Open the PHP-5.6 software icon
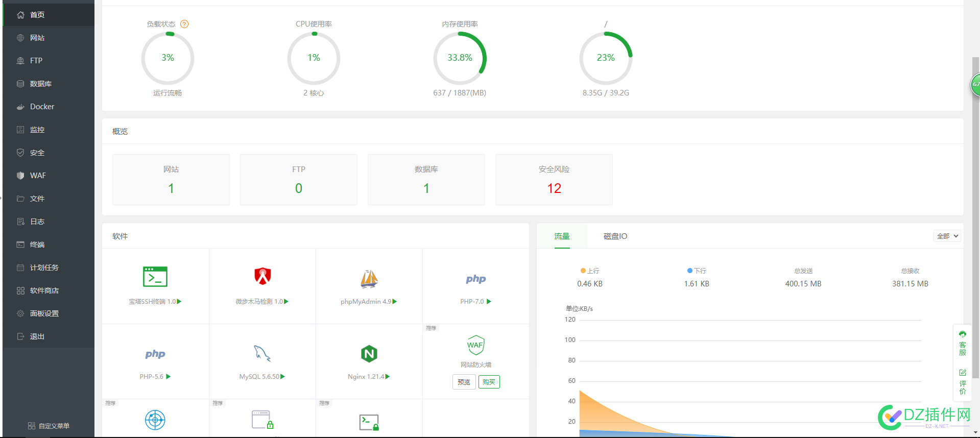Image resolution: width=980 pixels, height=438 pixels. pyautogui.click(x=155, y=354)
